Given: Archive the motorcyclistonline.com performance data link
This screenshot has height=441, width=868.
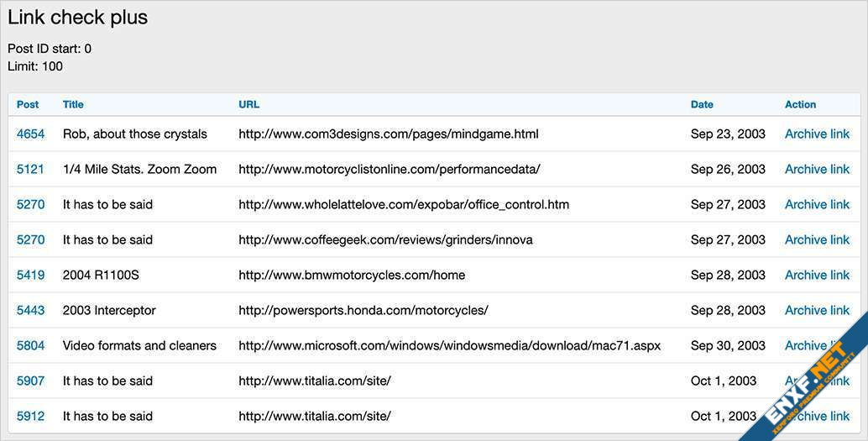Looking at the screenshot, I should 817,169.
